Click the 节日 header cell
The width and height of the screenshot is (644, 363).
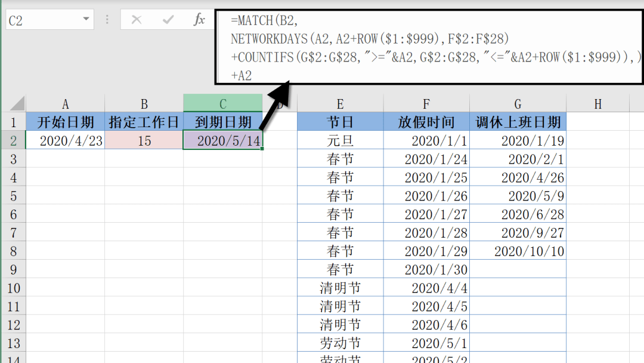(x=339, y=121)
